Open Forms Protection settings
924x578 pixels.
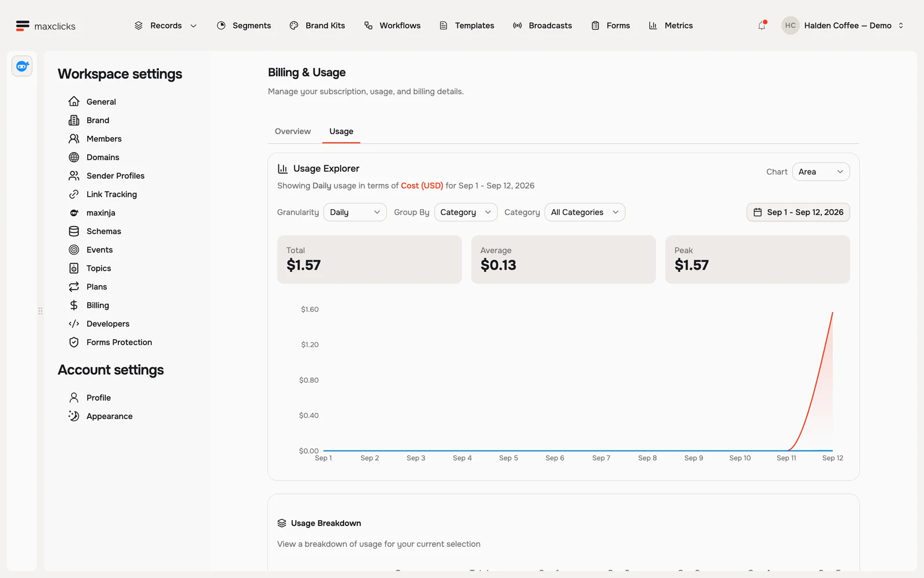coord(119,342)
